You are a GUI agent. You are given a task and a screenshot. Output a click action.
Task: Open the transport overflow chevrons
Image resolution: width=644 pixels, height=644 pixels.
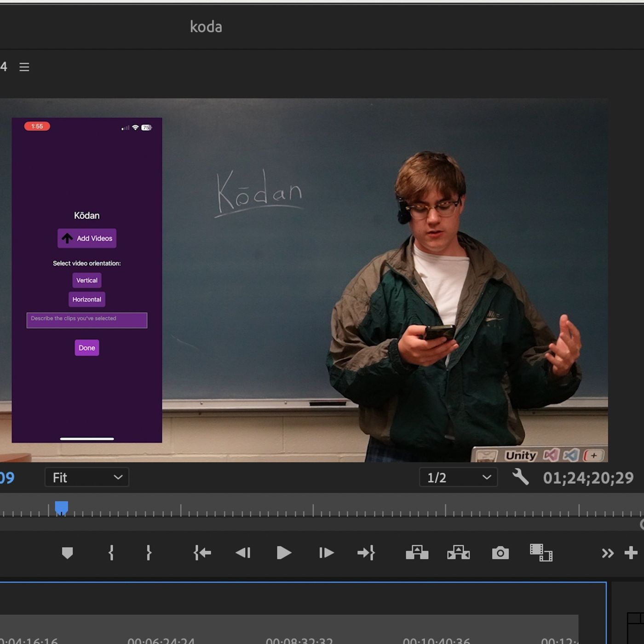click(x=608, y=553)
